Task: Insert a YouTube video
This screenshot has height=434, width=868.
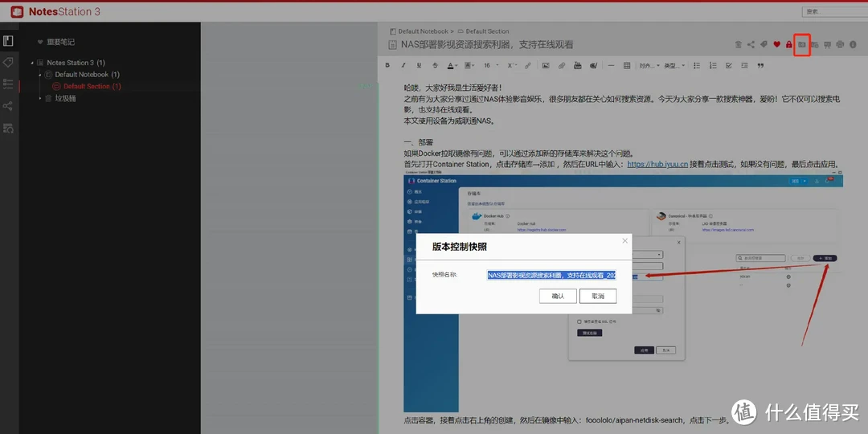Action: (x=577, y=65)
